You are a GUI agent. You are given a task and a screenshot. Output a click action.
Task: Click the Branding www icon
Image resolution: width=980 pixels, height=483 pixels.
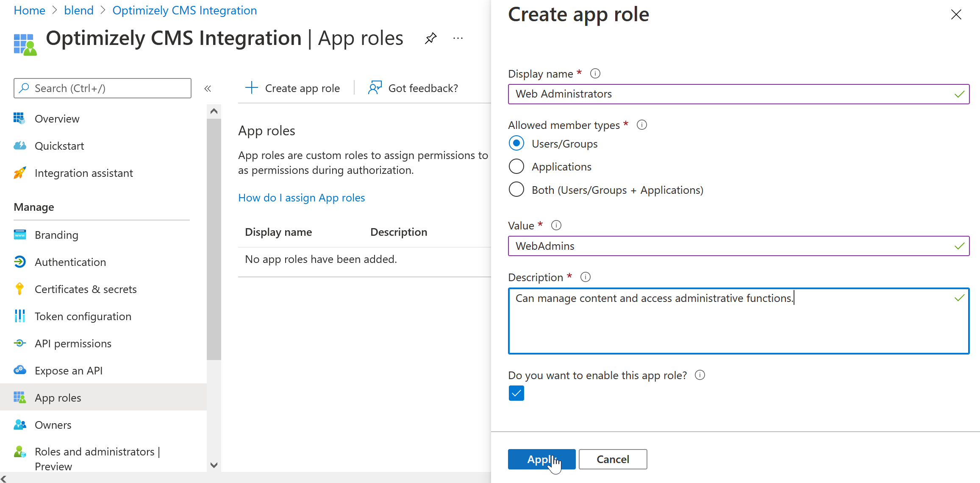click(x=19, y=235)
